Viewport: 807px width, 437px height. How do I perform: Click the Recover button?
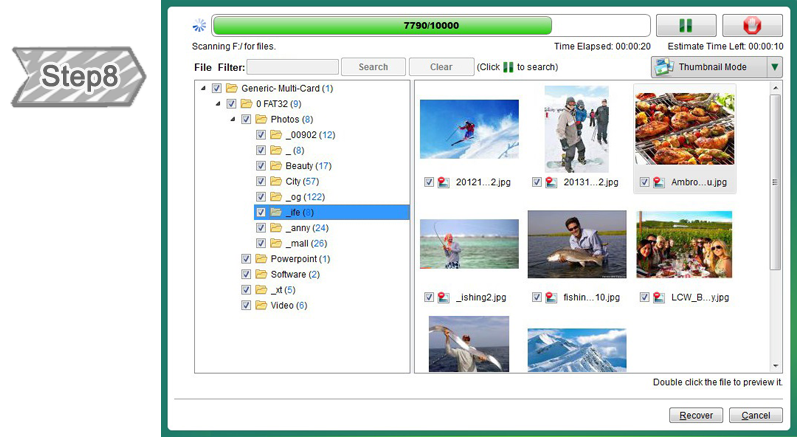click(x=696, y=415)
